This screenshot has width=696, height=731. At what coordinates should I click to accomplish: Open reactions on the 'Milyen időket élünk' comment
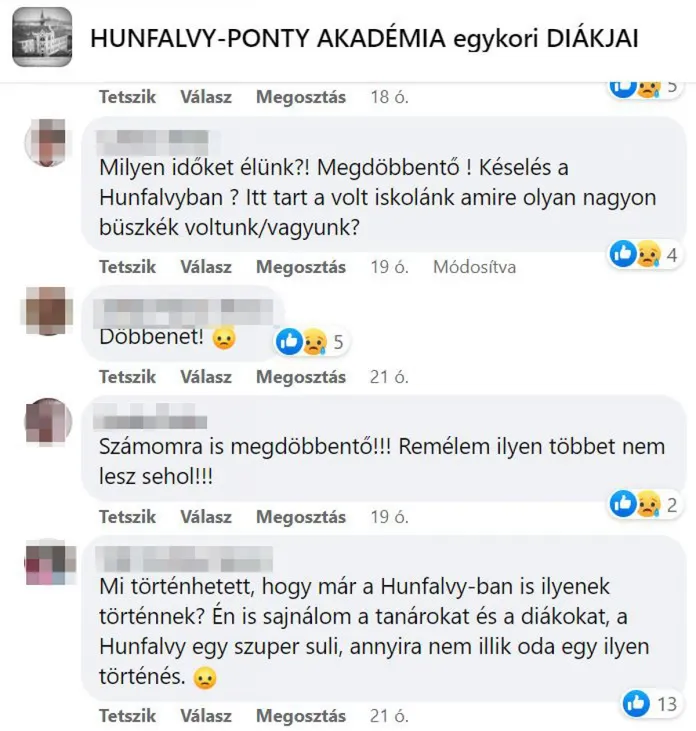[x=645, y=254]
